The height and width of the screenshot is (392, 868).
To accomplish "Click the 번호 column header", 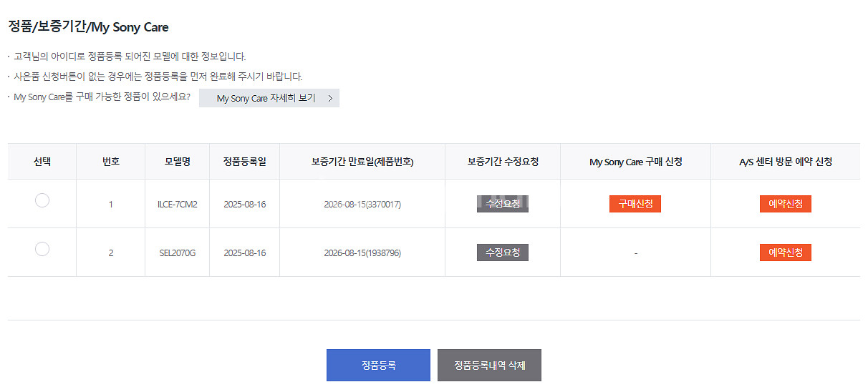I will [x=111, y=162].
